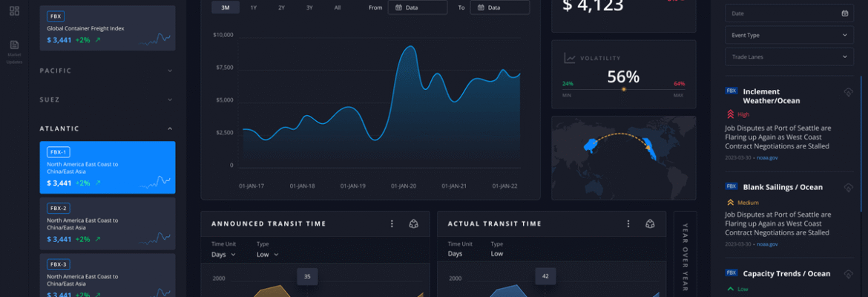Click the 01-JAN-20 axis label
Viewport: 868px width, 297px height.
404,186
